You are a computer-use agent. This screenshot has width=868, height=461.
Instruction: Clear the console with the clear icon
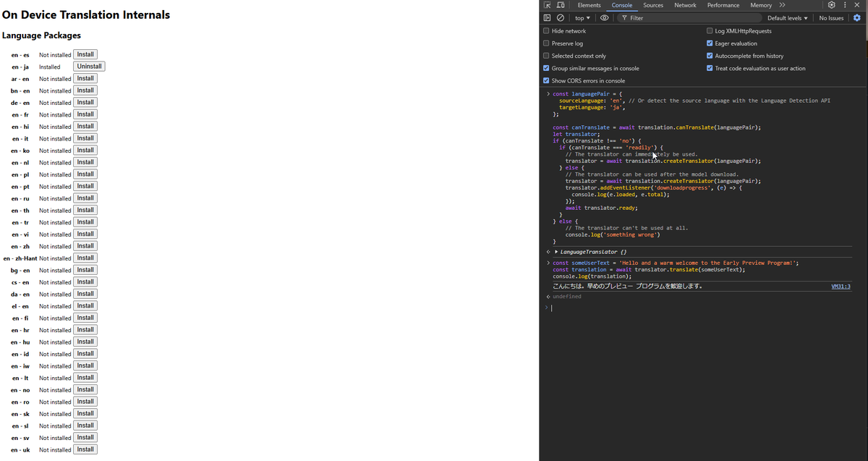point(558,17)
